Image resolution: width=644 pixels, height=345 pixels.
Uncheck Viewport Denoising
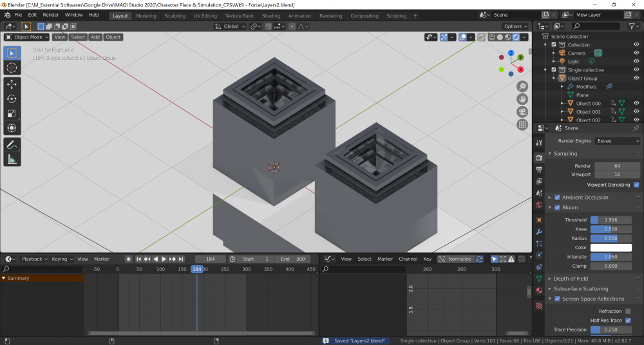pyautogui.click(x=636, y=185)
